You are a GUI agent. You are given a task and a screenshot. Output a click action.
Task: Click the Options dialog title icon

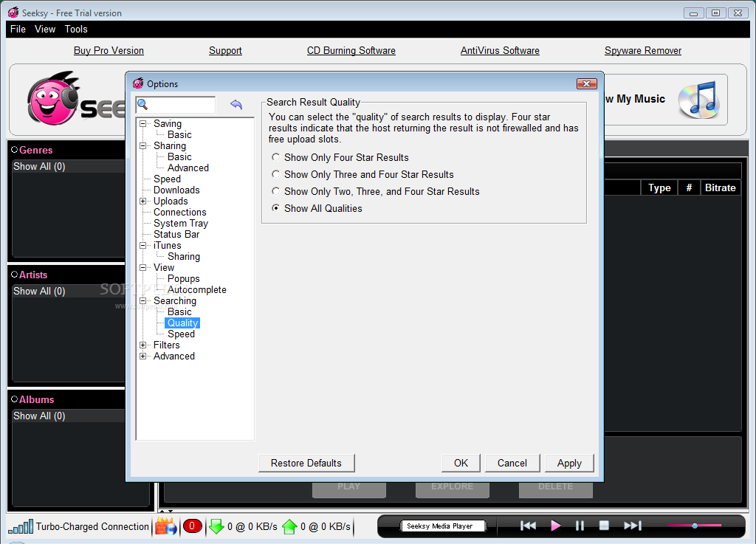click(x=138, y=83)
